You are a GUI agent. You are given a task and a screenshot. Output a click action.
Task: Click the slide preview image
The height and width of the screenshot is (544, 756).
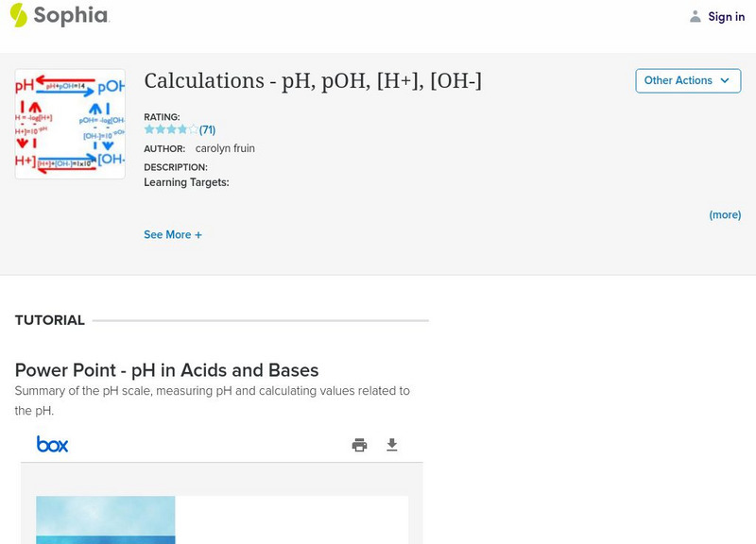point(105,519)
